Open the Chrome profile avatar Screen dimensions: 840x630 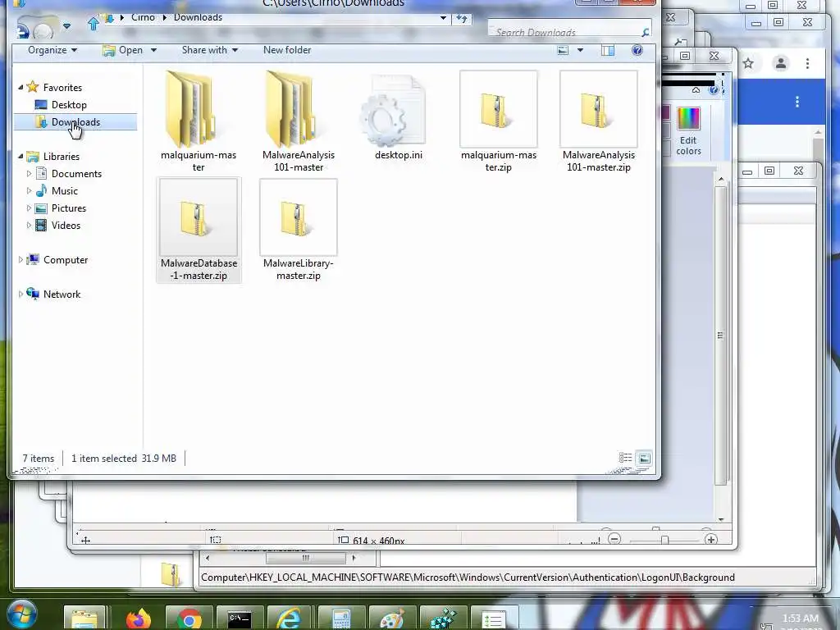point(781,64)
